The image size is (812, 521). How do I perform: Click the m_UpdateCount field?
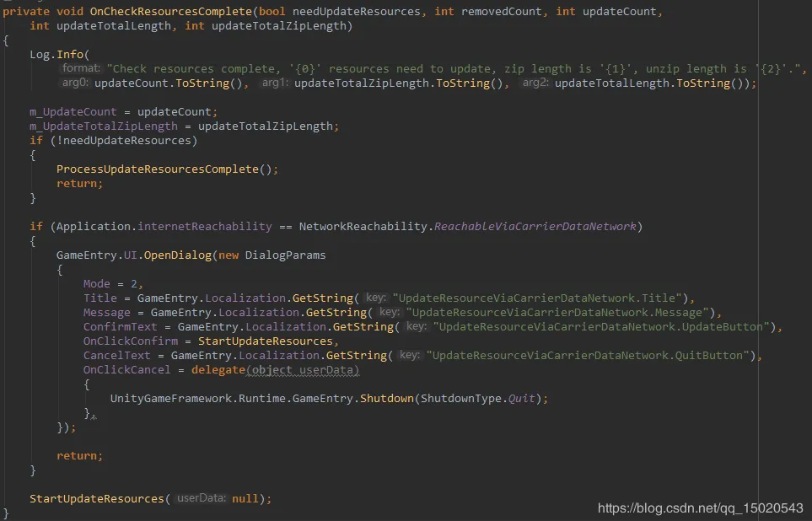pos(73,112)
